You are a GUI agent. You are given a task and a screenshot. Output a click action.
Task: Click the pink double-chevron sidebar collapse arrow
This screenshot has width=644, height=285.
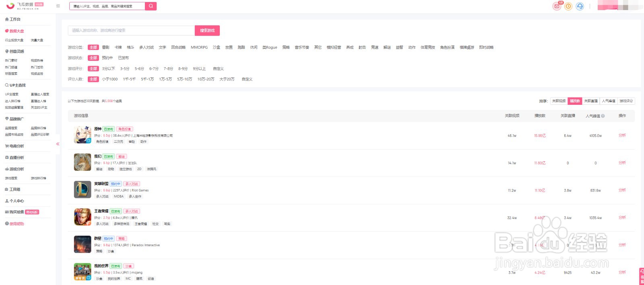[58, 144]
